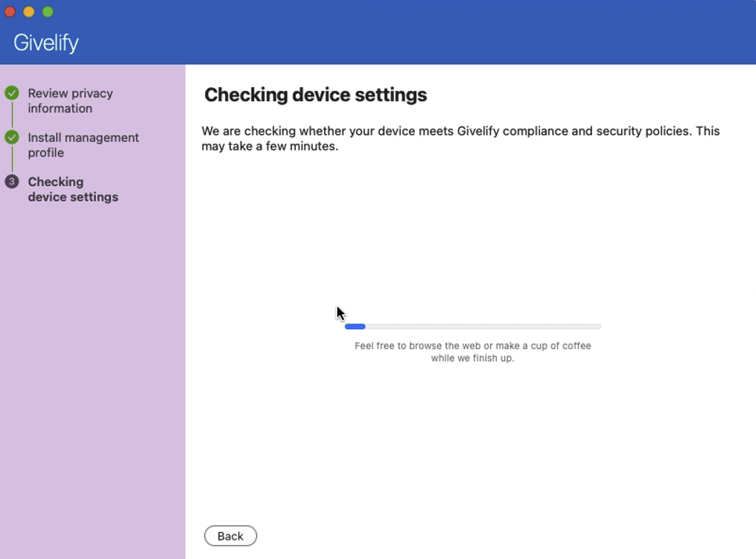Click the Givelify logo in the header
Image resolution: width=756 pixels, height=559 pixels.
coord(45,42)
